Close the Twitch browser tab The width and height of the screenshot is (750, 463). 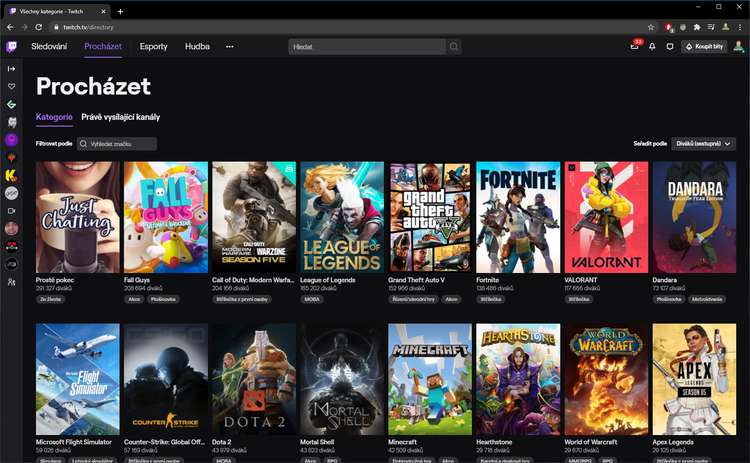pyautogui.click(x=104, y=11)
